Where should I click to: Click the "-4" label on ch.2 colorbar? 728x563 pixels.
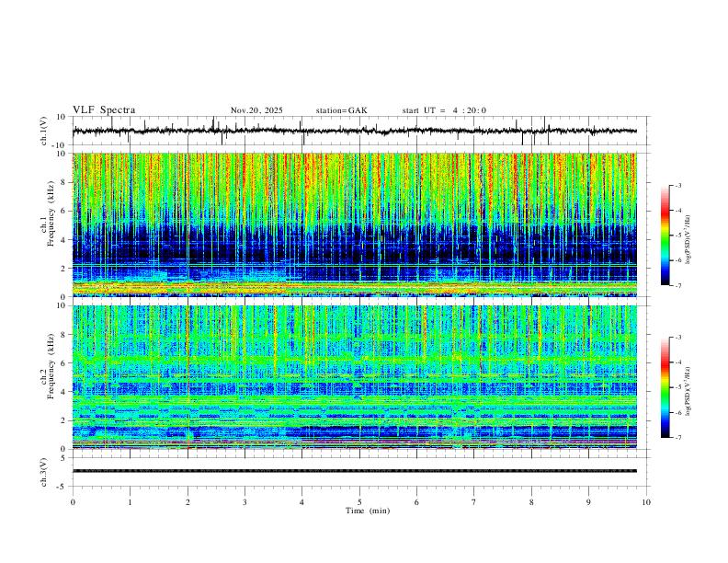click(677, 362)
